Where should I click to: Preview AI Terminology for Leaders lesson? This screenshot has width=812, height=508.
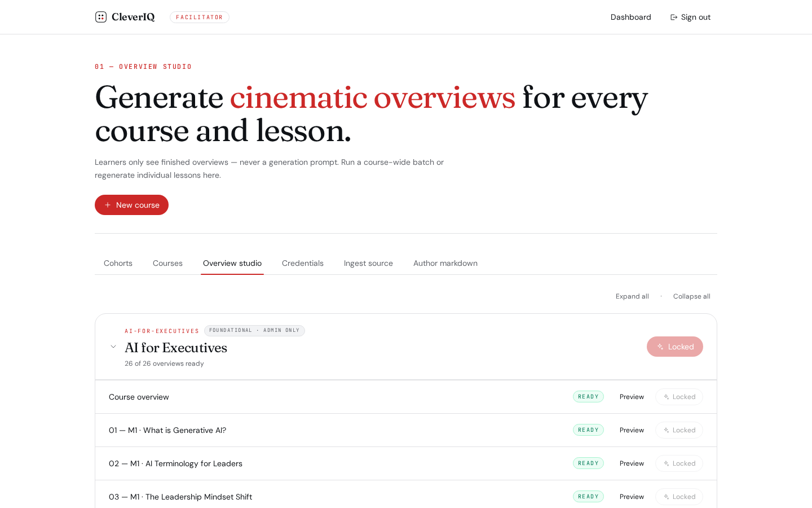[632, 463]
